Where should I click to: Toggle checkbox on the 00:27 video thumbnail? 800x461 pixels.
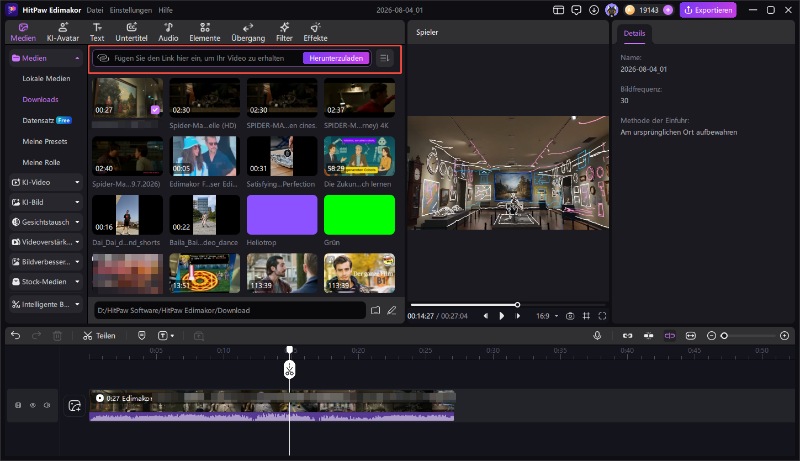(x=155, y=110)
